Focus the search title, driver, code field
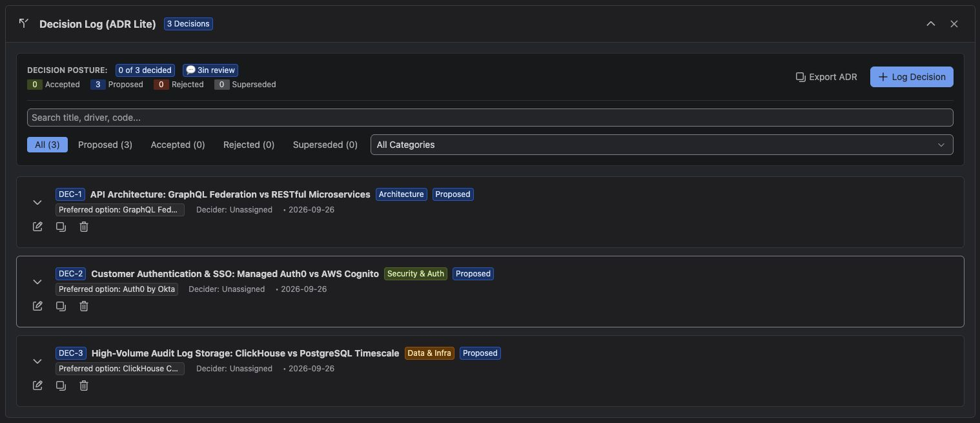 pyautogui.click(x=490, y=118)
